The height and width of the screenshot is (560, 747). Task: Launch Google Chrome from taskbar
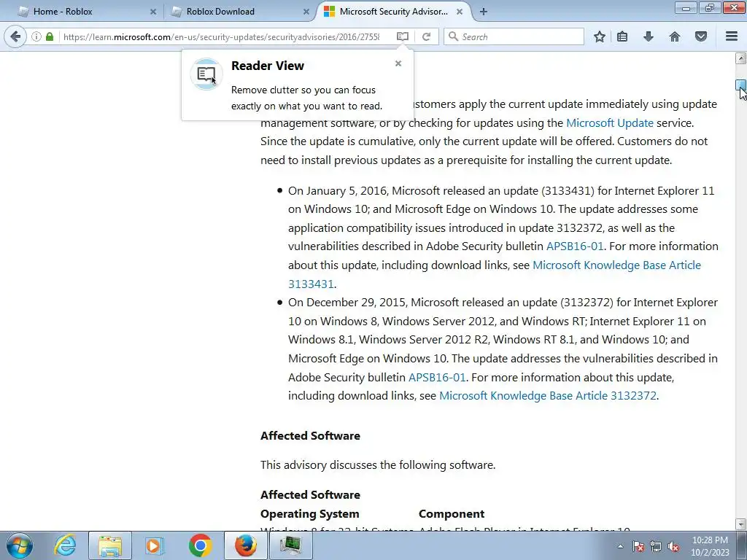200,545
